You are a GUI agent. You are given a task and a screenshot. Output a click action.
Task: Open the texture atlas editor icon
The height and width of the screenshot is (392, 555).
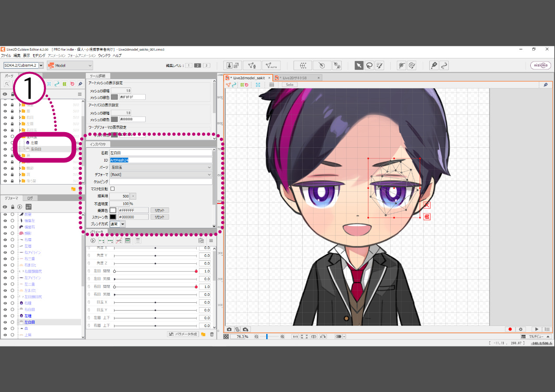click(233, 65)
